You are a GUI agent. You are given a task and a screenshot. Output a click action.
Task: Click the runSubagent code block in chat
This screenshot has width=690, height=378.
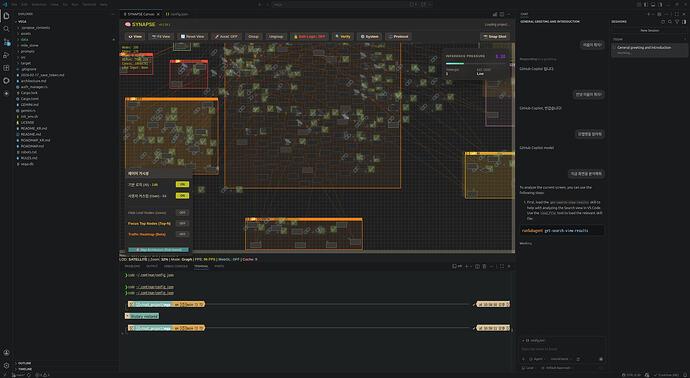562,230
